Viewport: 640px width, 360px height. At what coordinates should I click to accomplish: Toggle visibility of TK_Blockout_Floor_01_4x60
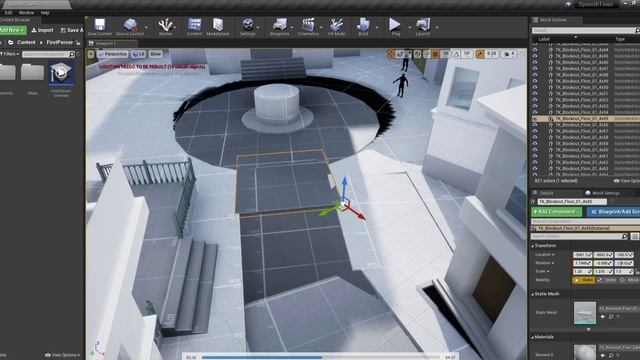(x=535, y=150)
